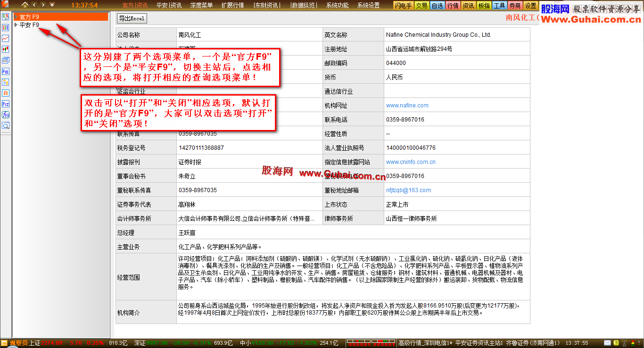Viewport: 644px width, 348px height.
Task: Click the f(x) formula icon in sidebar
Action: (6, 115)
